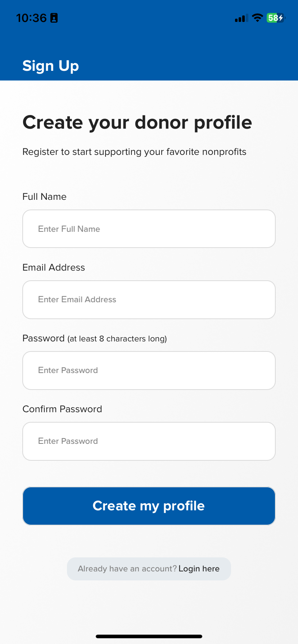The image size is (298, 644).
Task: Tap the cellular signal strength icon
Action: [240, 18]
